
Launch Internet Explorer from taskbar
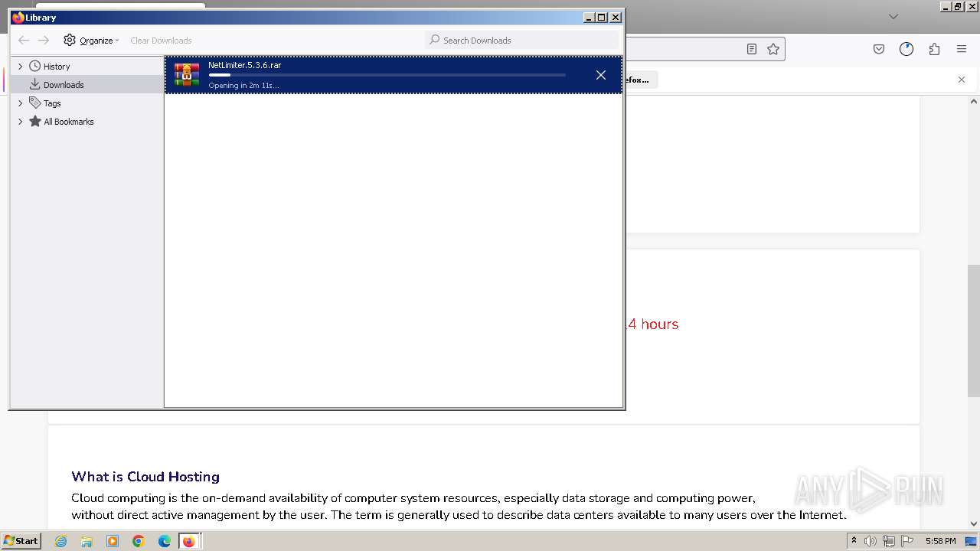coord(61,541)
